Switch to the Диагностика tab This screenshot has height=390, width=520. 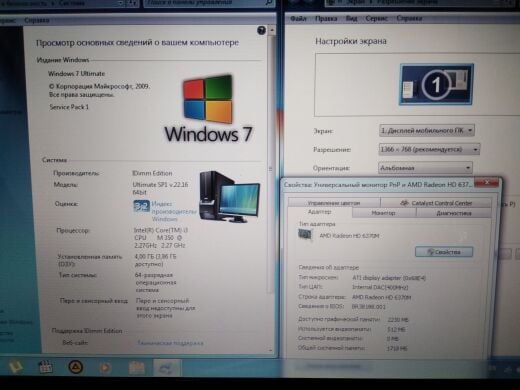pos(454,213)
